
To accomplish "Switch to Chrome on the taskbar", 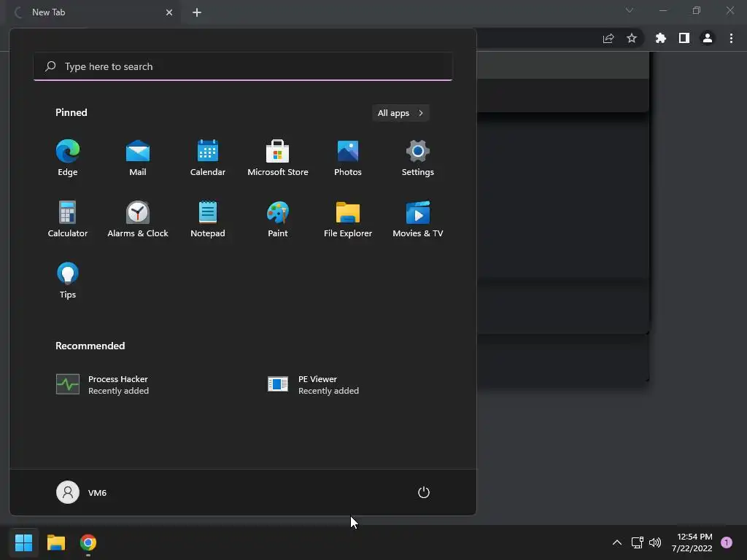I will 88,542.
